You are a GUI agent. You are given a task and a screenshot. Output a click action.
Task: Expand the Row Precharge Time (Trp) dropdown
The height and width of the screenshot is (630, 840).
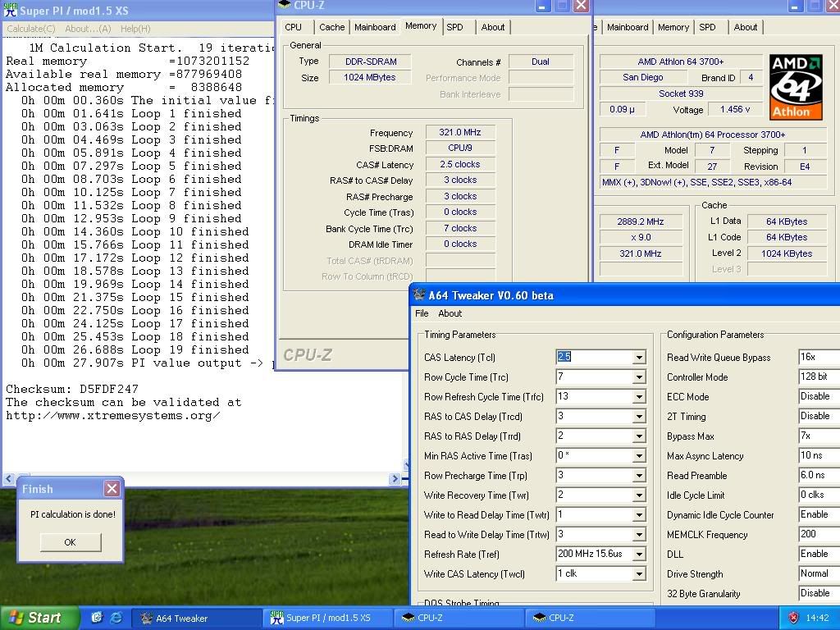(639, 476)
